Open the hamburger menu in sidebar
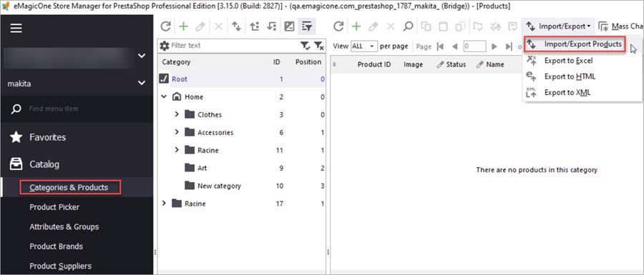 click(x=16, y=28)
